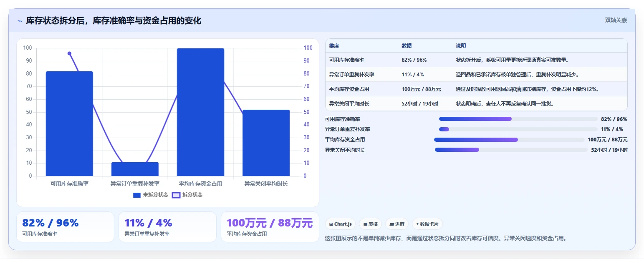Viewport: 644px width, 259px height.
Task: Click description starting 状态明确后，责任人
Action: [x=505, y=104]
